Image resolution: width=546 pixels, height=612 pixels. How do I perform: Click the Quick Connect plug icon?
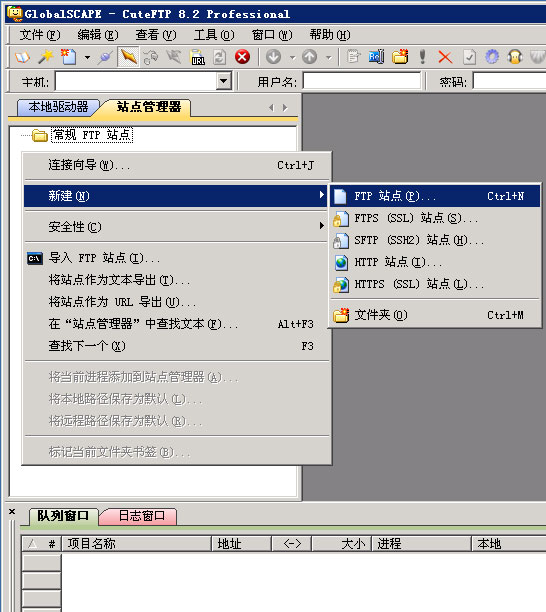(x=105, y=57)
